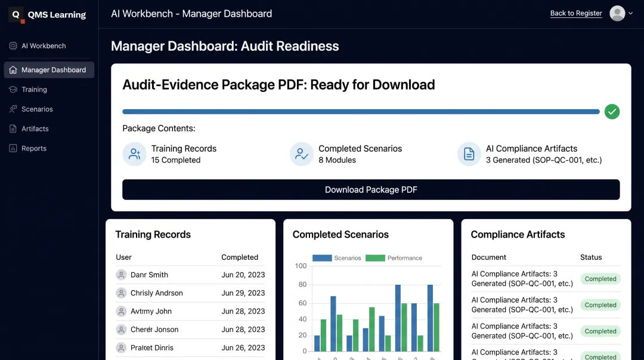Click Praitet Dinris's avatar icon

(121, 347)
